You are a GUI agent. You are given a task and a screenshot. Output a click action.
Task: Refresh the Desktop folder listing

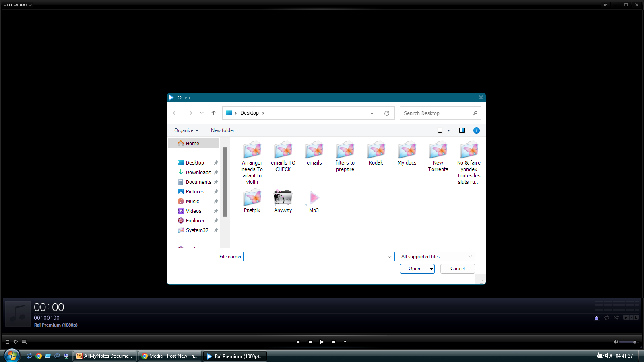[x=387, y=113]
